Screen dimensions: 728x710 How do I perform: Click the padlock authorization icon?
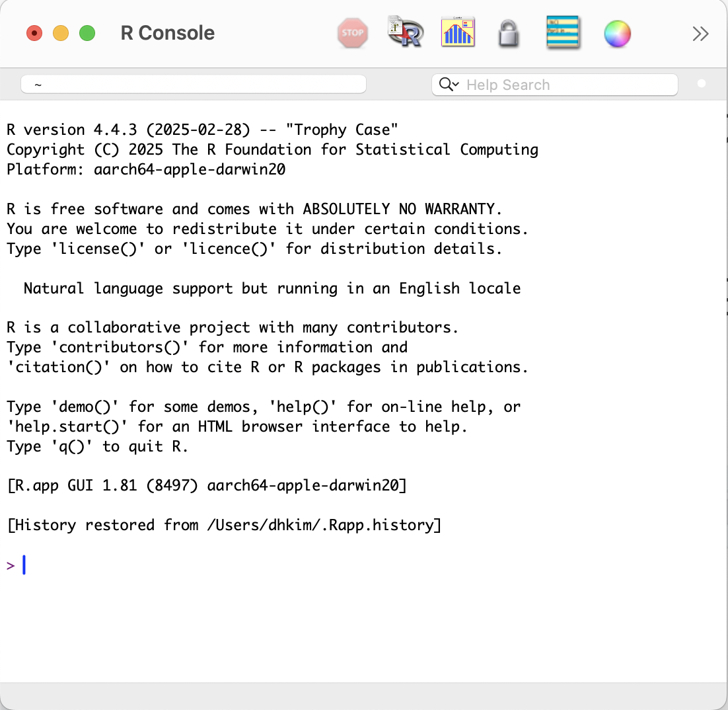(509, 34)
